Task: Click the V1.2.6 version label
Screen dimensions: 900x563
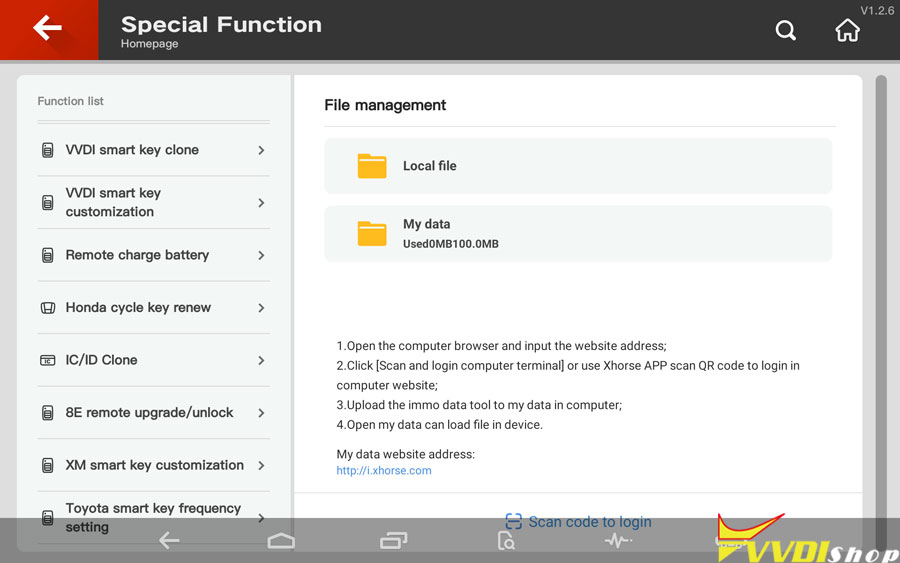Action: click(x=876, y=10)
